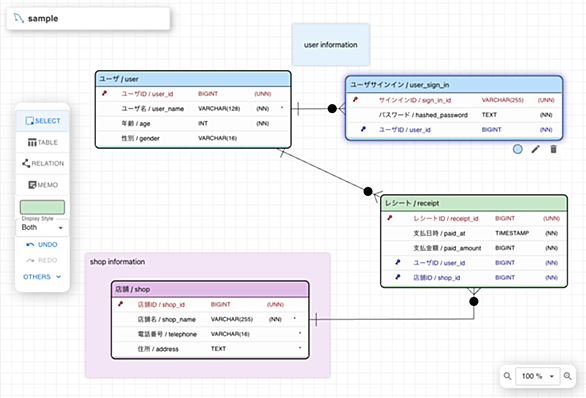Select the user table header
Viewport: 586px width, 398px height.
193,79
